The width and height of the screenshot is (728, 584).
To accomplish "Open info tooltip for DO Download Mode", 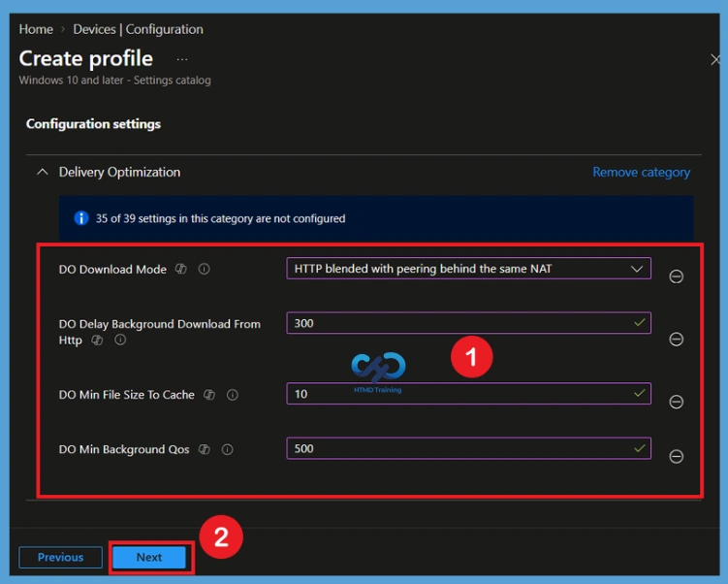I will tap(204, 269).
